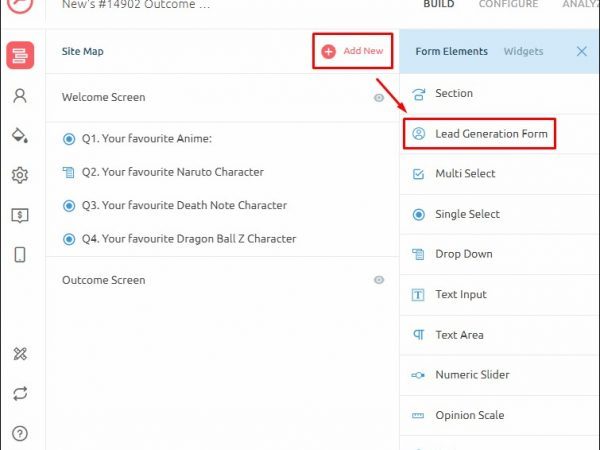Open the settings gear sidebar icon
This screenshot has height=450, width=600.
point(20,175)
